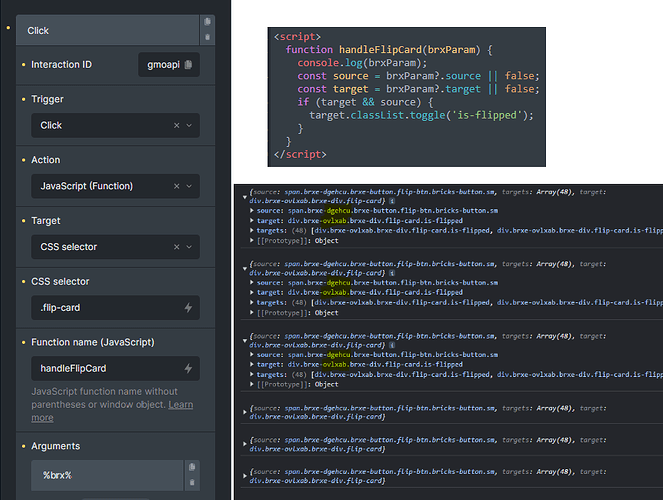The image size is (663, 500).
Task: Clear the JavaScript (Function) action selection
Action: point(177,186)
